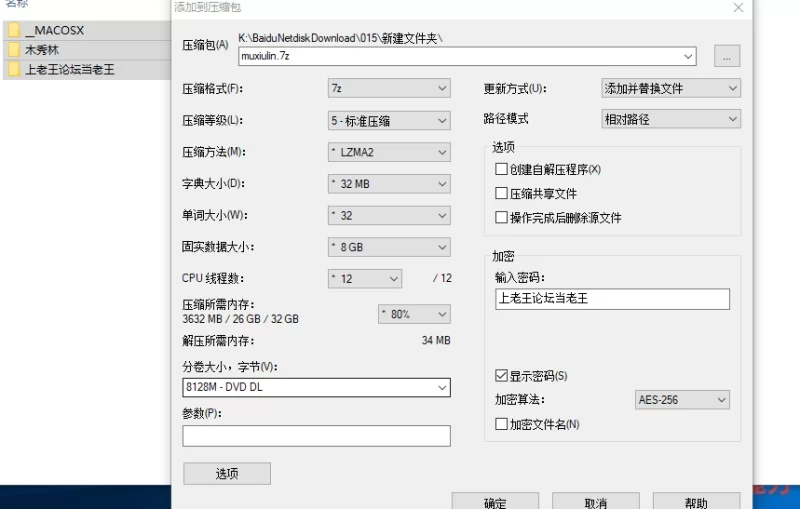Click the browse '...' button
Screen dimensions: 800x509
727,56
